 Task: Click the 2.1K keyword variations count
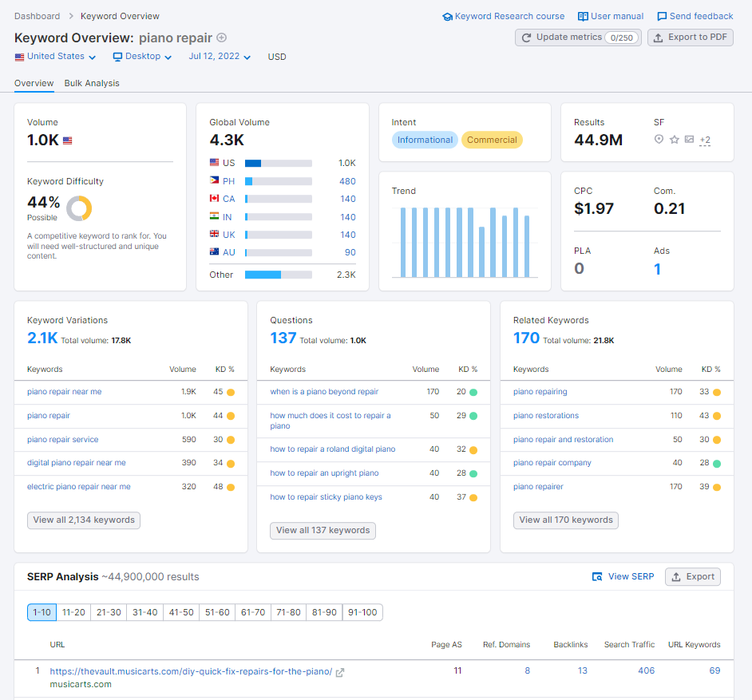click(42, 338)
